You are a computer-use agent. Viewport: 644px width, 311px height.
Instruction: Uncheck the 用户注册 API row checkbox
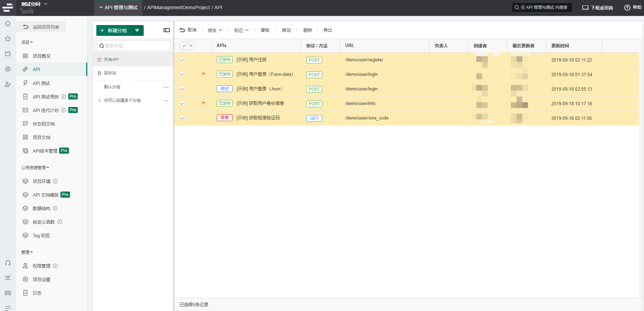pos(182,60)
